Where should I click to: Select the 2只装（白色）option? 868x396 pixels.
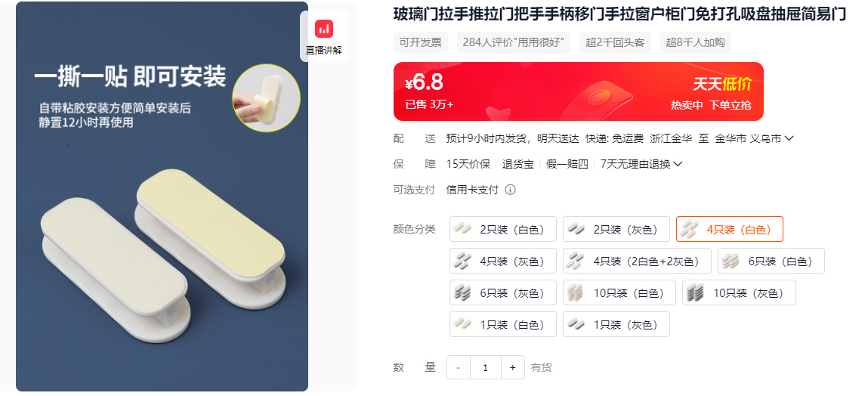pyautogui.click(x=502, y=229)
